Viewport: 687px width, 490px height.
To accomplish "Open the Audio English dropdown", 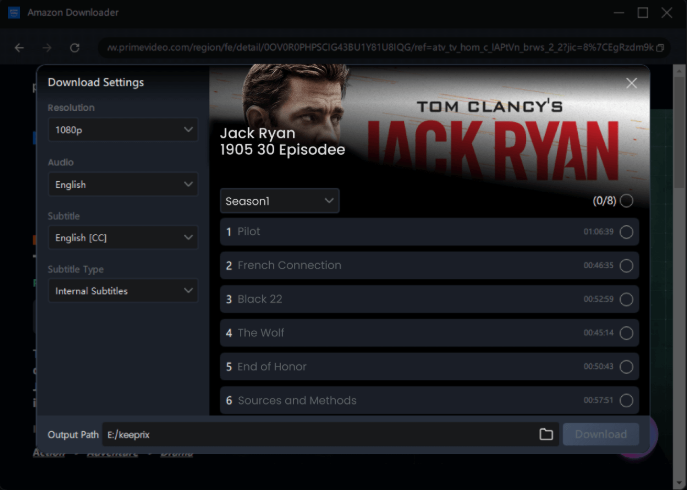I will point(123,185).
